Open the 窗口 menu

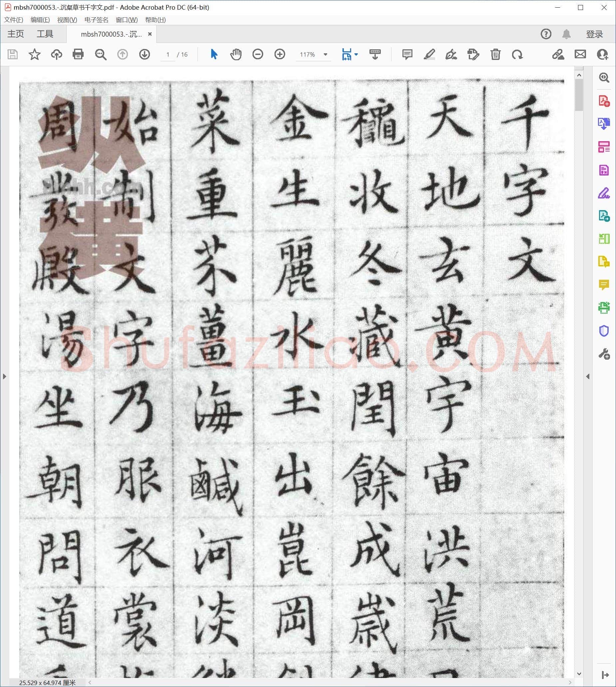[127, 20]
